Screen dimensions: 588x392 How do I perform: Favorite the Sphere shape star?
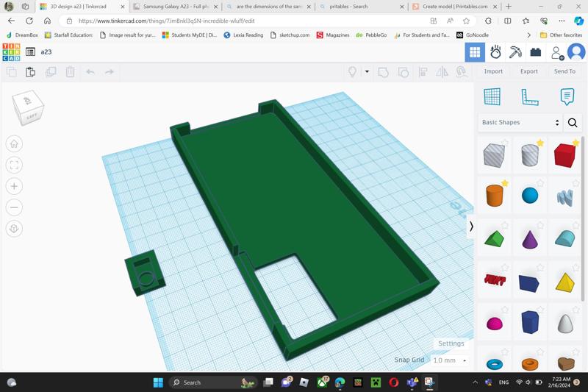click(540, 184)
